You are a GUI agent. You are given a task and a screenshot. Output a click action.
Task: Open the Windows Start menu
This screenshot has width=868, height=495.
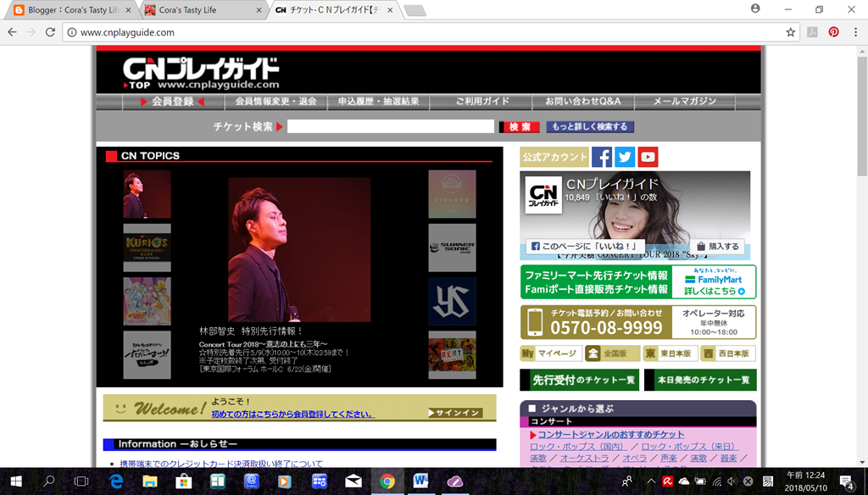15,481
